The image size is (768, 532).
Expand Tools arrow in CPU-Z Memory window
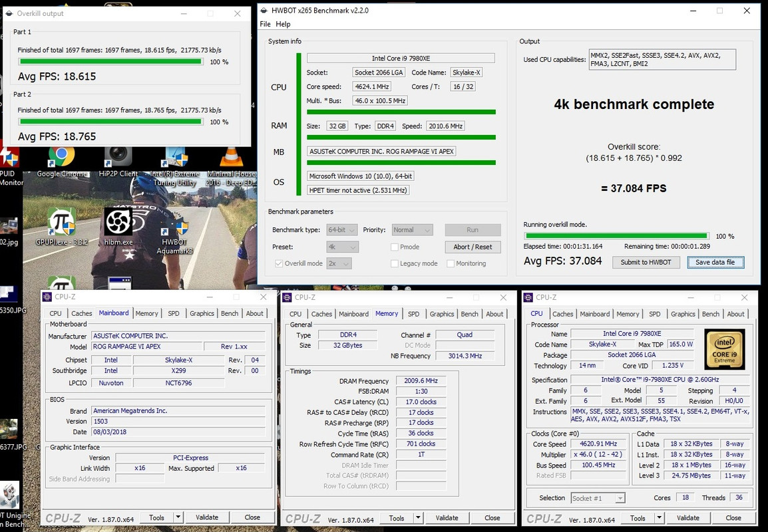click(x=419, y=517)
